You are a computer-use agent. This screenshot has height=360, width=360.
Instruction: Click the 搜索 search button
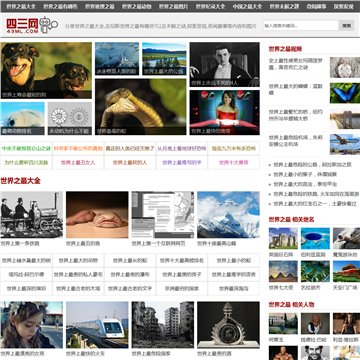point(347,25)
